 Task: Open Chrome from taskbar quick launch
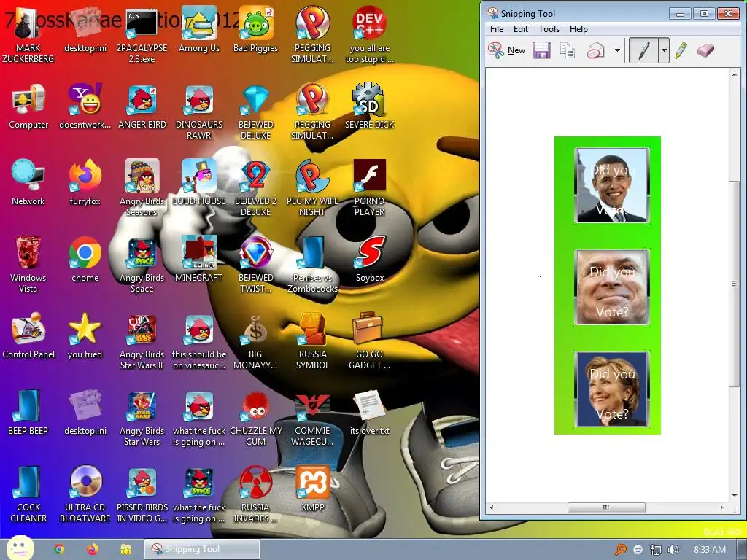(59, 550)
